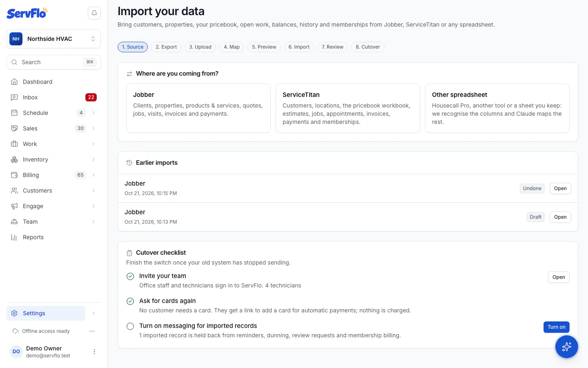Click the Search field
Image resolution: width=588 pixels, height=368 pixels.
coord(53,62)
